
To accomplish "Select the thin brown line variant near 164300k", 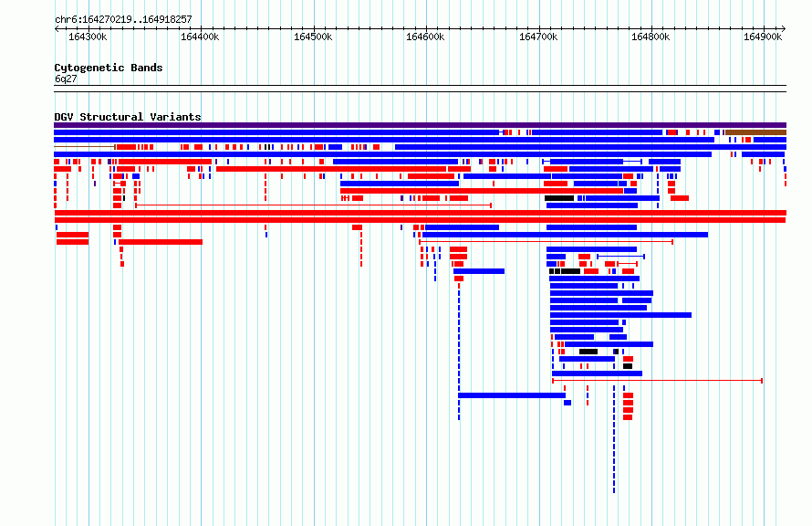I will click(x=85, y=147).
